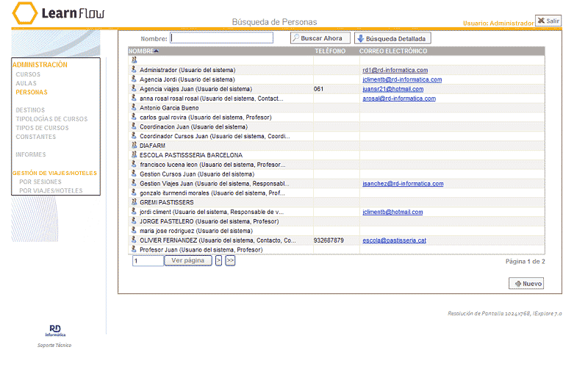
Task: Jump to last page with >> button
Action: tap(230, 260)
